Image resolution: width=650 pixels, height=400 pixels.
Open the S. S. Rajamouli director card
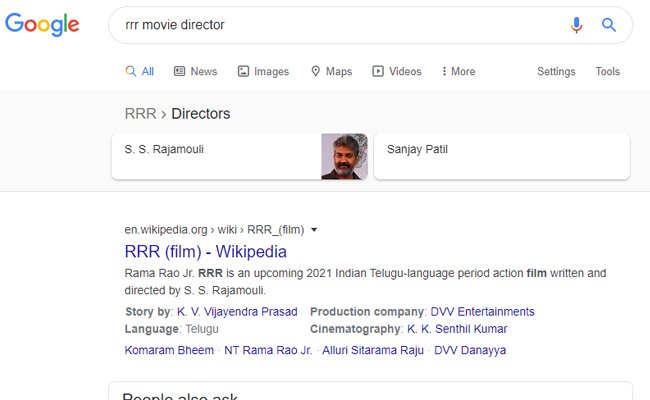[240, 156]
